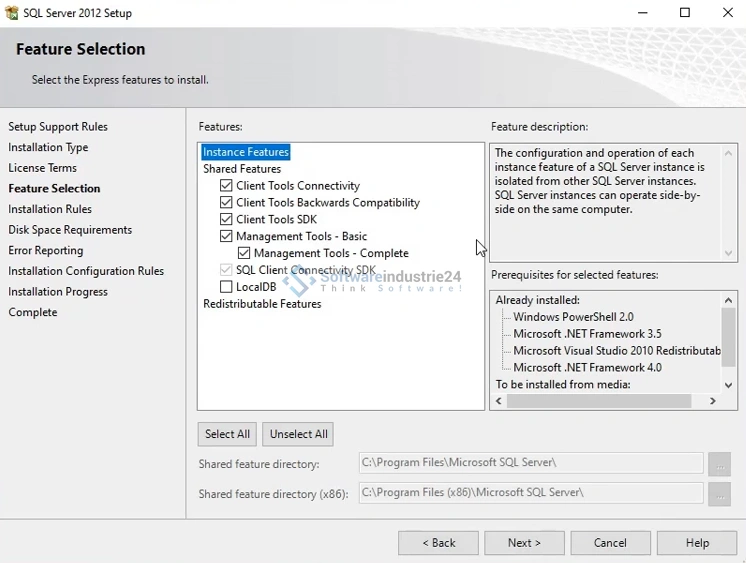The height and width of the screenshot is (563, 746).
Task: Go Back to the previous step
Action: tap(438, 543)
